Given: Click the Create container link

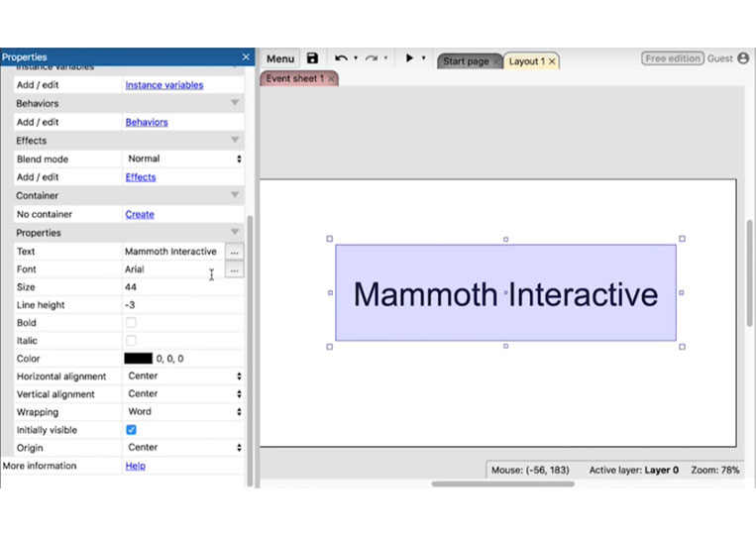Looking at the screenshot, I should coord(140,214).
